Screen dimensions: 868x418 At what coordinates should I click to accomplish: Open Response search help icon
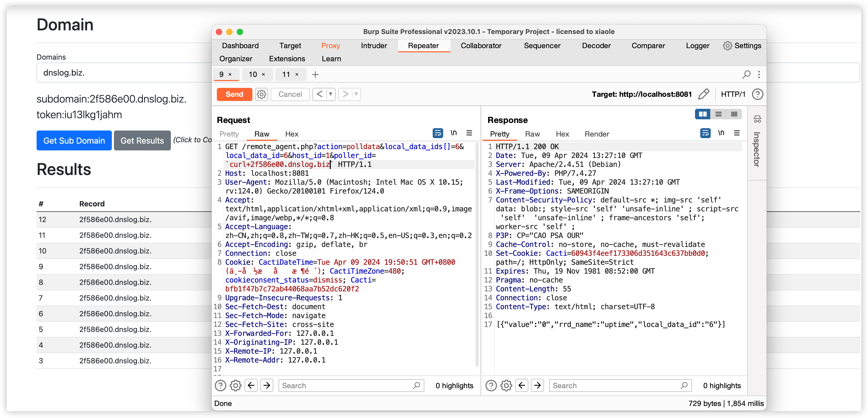tap(491, 386)
